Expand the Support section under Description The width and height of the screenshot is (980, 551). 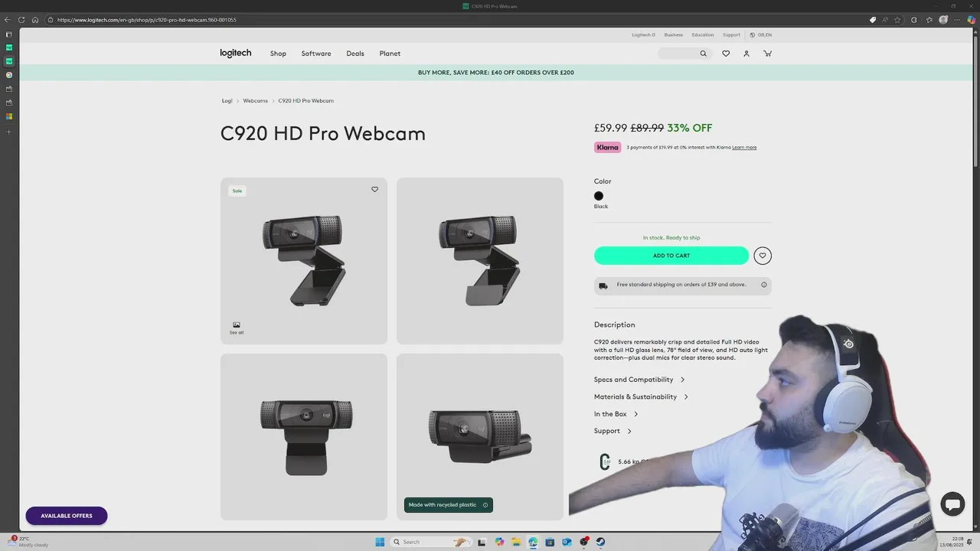pyautogui.click(x=612, y=431)
